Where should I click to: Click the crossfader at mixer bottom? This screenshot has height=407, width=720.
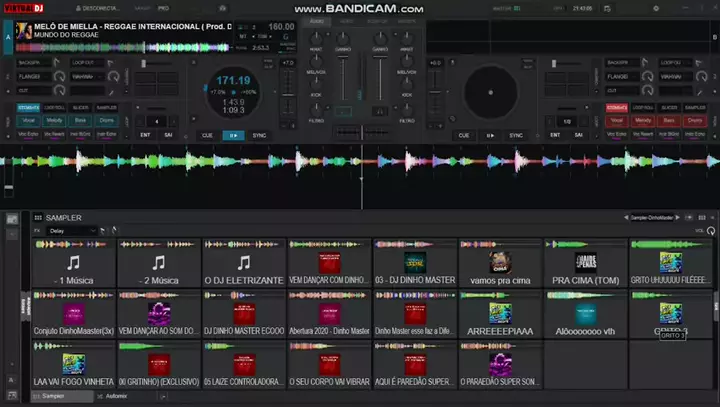tap(362, 132)
